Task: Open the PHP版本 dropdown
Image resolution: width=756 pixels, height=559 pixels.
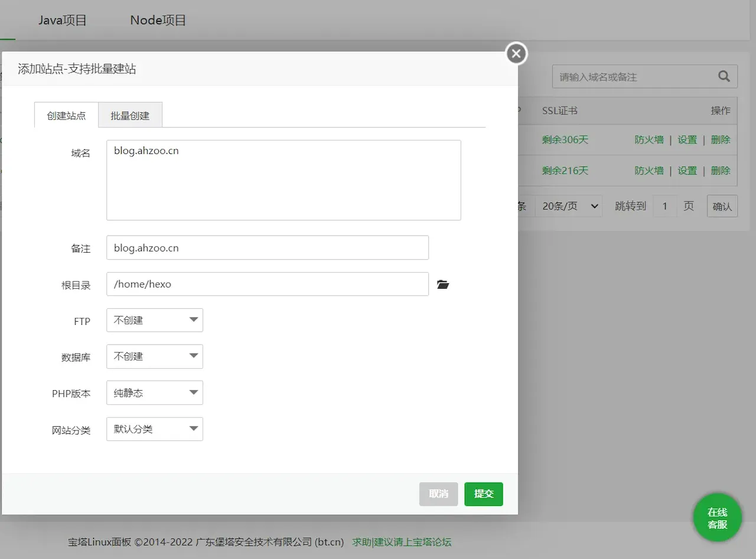Action: 155,393
